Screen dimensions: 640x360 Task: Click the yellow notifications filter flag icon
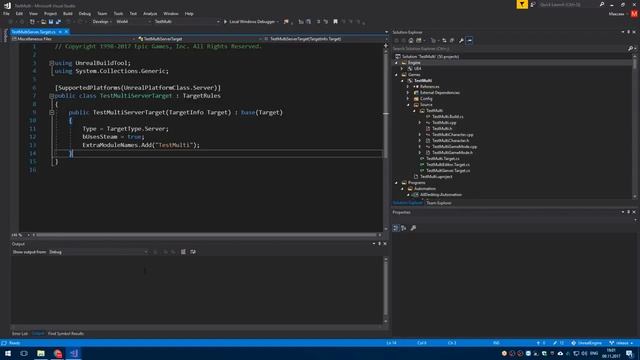(522, 4)
